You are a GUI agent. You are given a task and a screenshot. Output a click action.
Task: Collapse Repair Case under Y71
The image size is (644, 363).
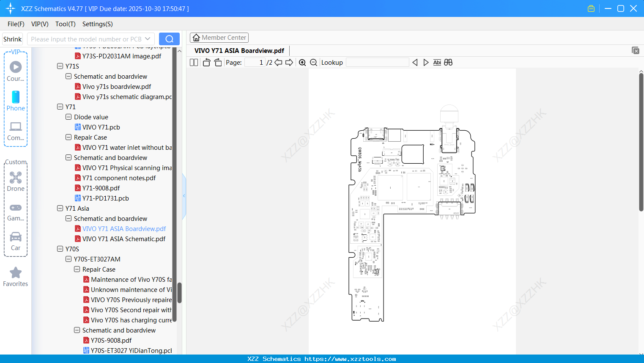point(69,137)
